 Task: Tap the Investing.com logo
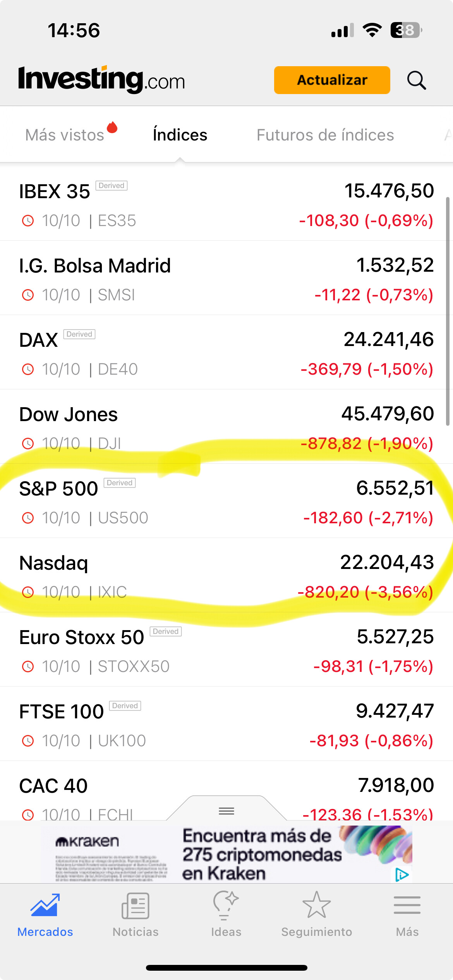102,80
